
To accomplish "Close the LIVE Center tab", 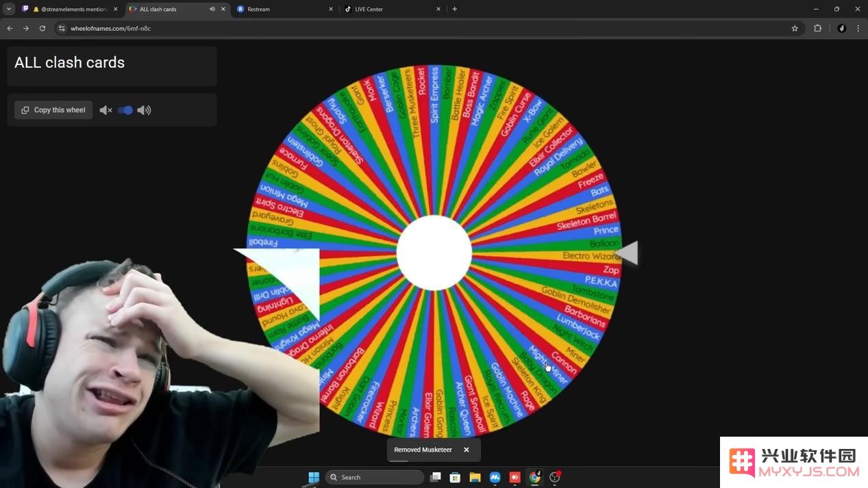I will click(439, 9).
